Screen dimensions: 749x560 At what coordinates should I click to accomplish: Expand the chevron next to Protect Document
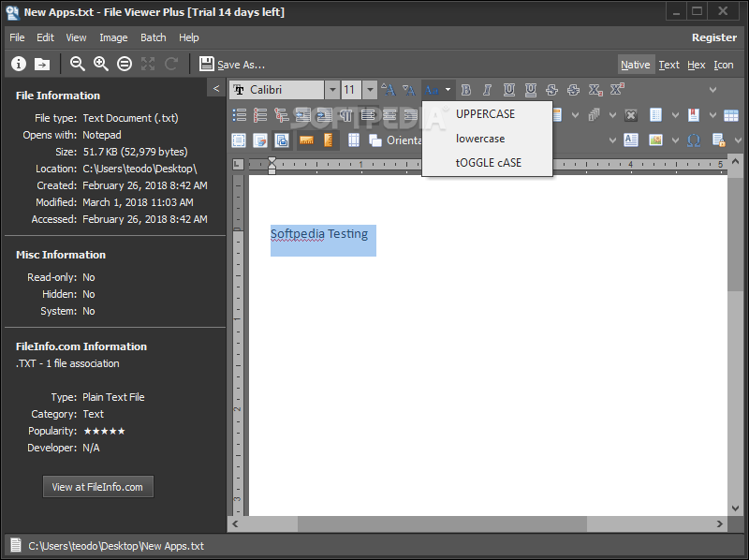(738, 140)
